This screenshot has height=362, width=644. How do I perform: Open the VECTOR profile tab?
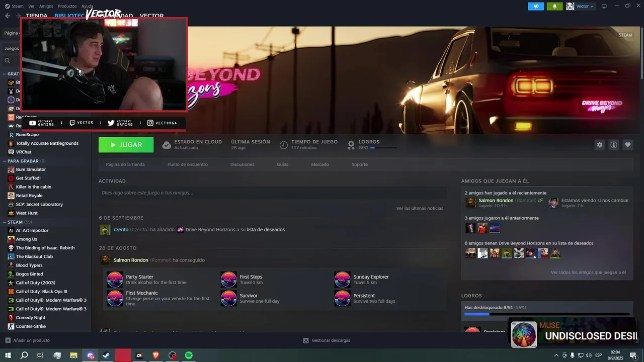(x=151, y=16)
